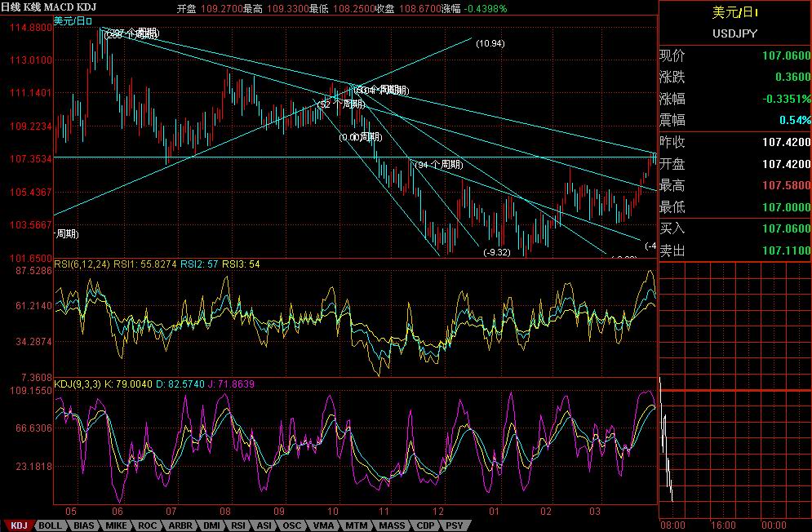Select the USDJPY symbol in the quote panel
Viewport: 812px width, 532px height.
734,33
